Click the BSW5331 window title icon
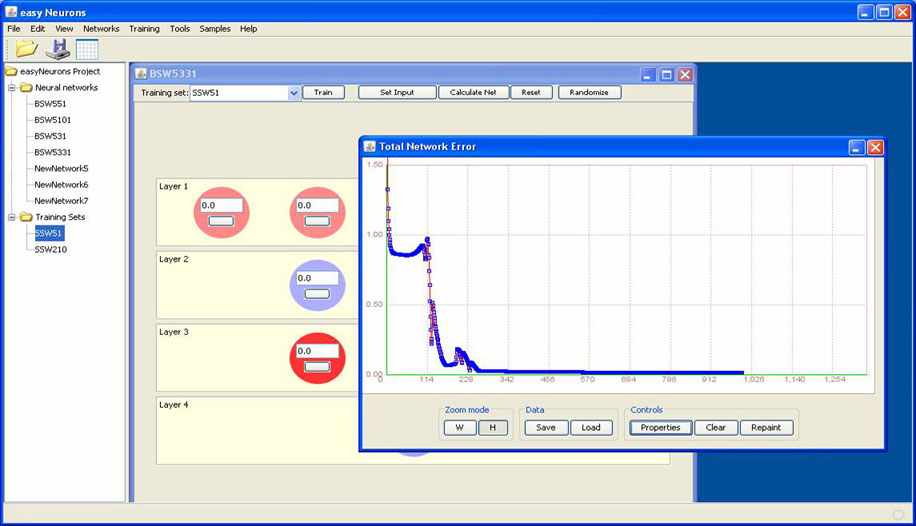 coord(141,74)
